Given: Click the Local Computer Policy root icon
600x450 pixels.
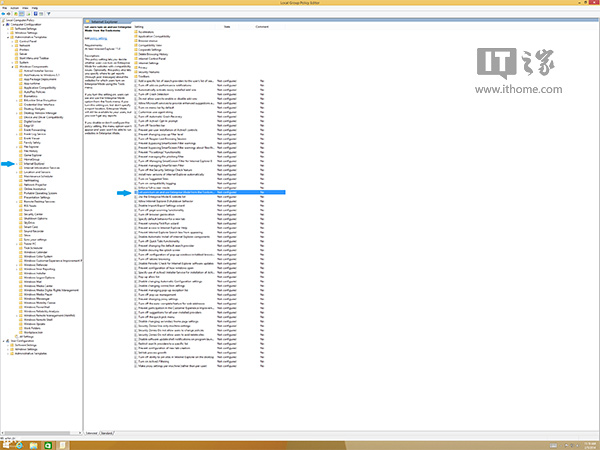Looking at the screenshot, I should pyautogui.click(x=3, y=20).
